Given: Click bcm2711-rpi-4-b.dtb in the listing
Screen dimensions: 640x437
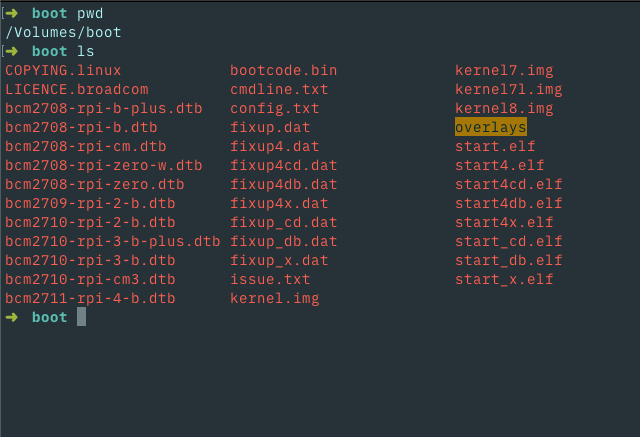Looking at the screenshot, I should (x=90, y=298).
